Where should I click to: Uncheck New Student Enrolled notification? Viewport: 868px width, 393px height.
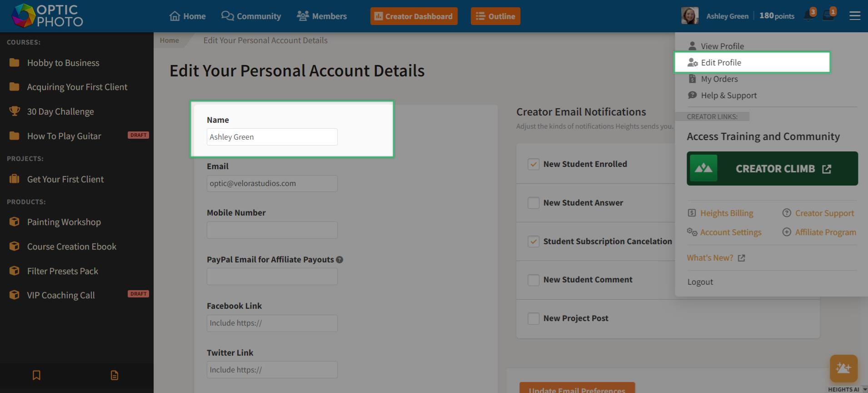(x=534, y=164)
